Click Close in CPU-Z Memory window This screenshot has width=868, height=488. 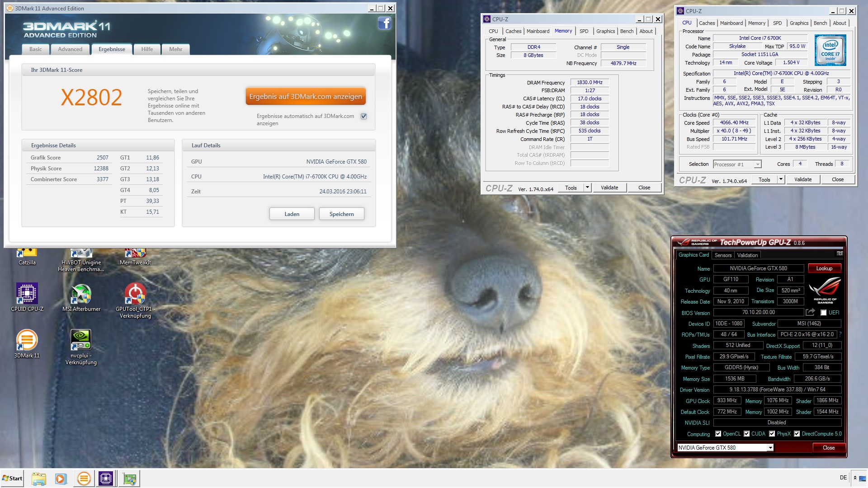(644, 188)
